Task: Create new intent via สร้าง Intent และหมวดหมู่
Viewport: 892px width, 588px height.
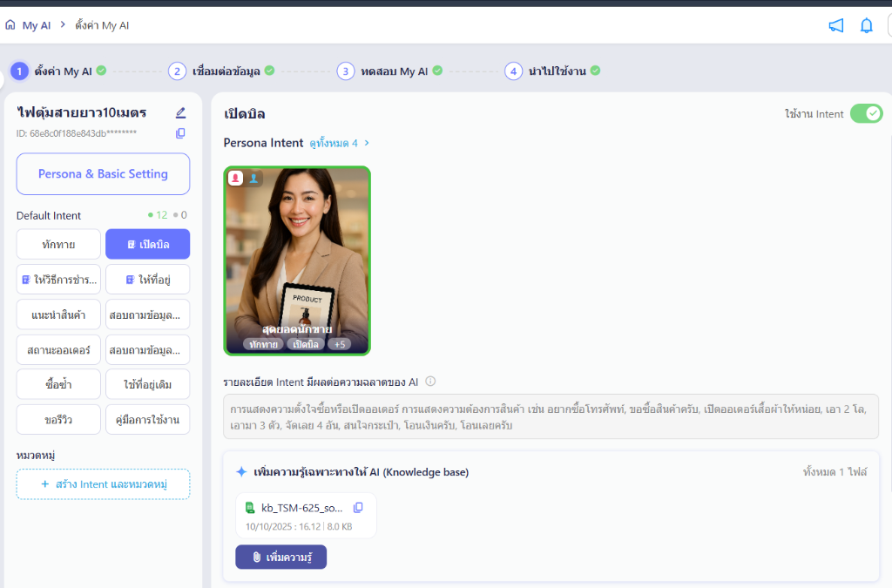Action: point(103,484)
